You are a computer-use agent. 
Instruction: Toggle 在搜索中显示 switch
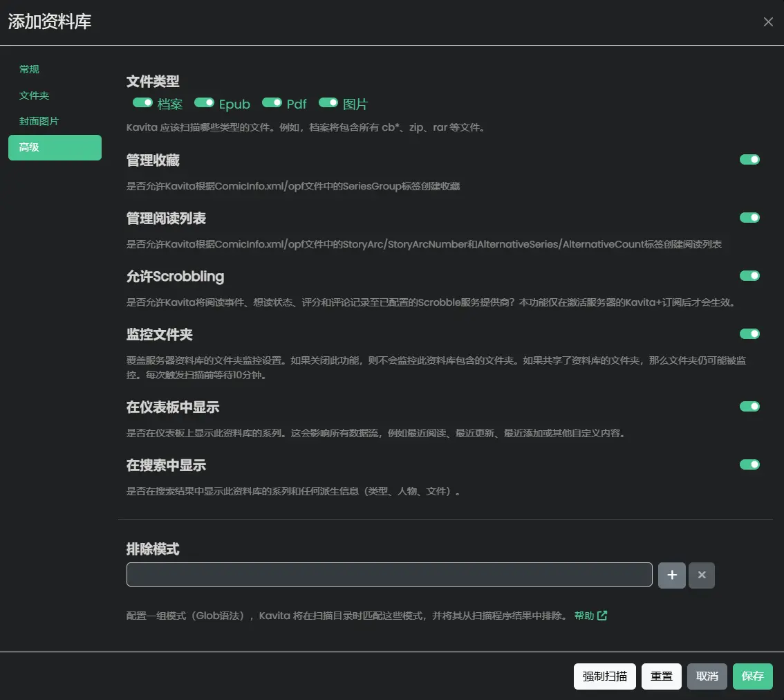click(749, 464)
